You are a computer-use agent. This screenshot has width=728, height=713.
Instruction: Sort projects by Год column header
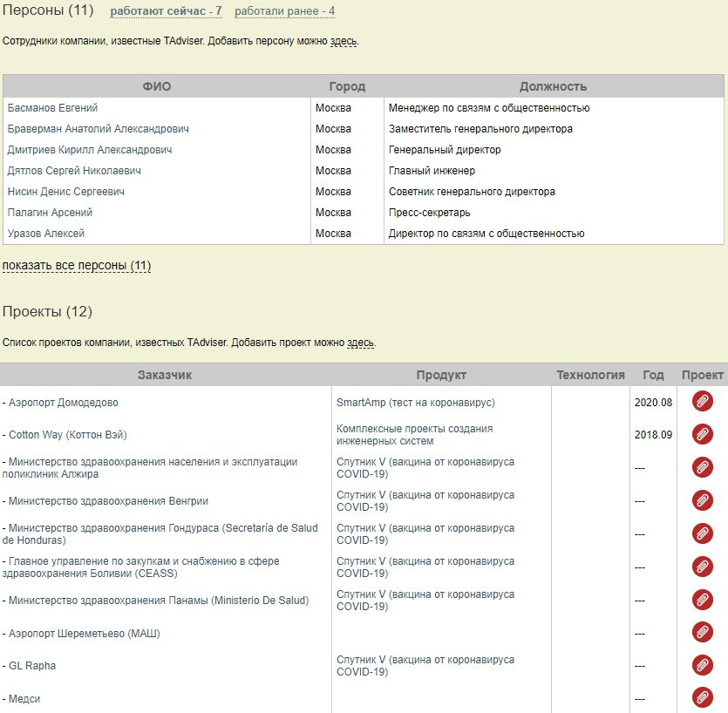pyautogui.click(x=653, y=375)
